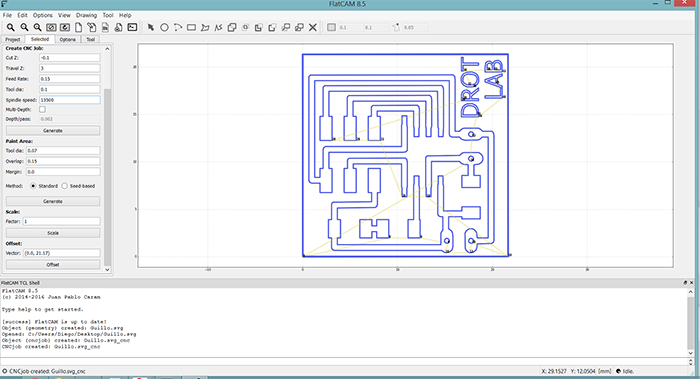Screen dimensions: 700x379
Task: Click the grid X distance field
Action: 350,27
